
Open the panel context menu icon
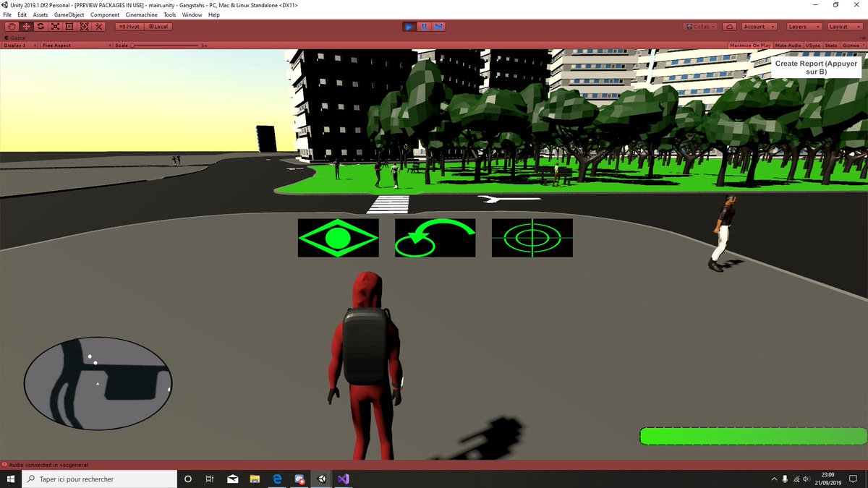point(862,38)
